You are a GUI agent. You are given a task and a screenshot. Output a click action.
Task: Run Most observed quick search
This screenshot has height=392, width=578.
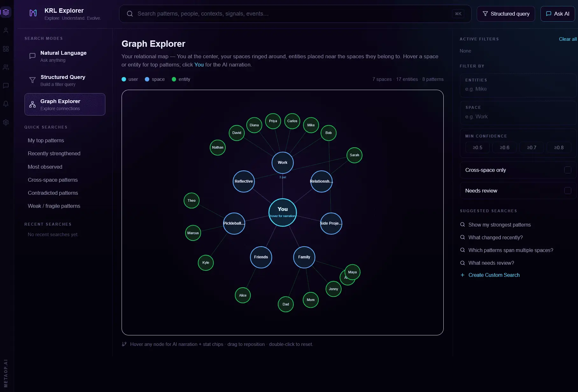tap(45, 167)
